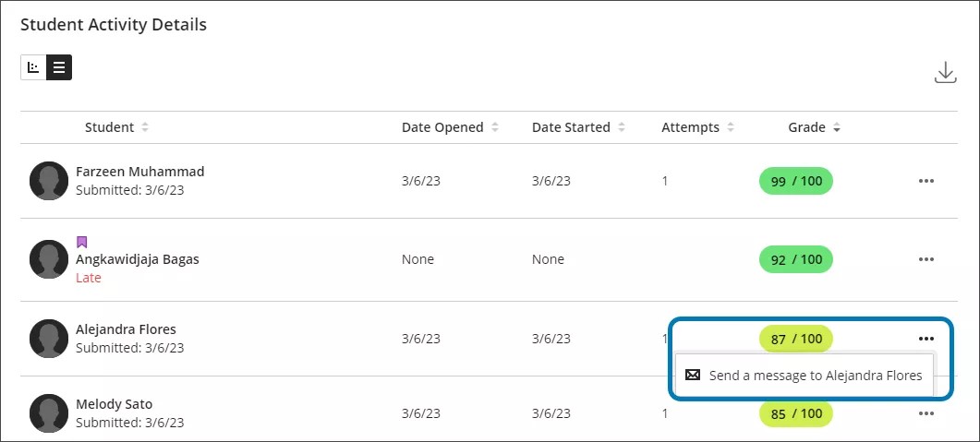The height and width of the screenshot is (442, 980).
Task: Click Melody Sato's profile avatar
Action: coord(49,413)
